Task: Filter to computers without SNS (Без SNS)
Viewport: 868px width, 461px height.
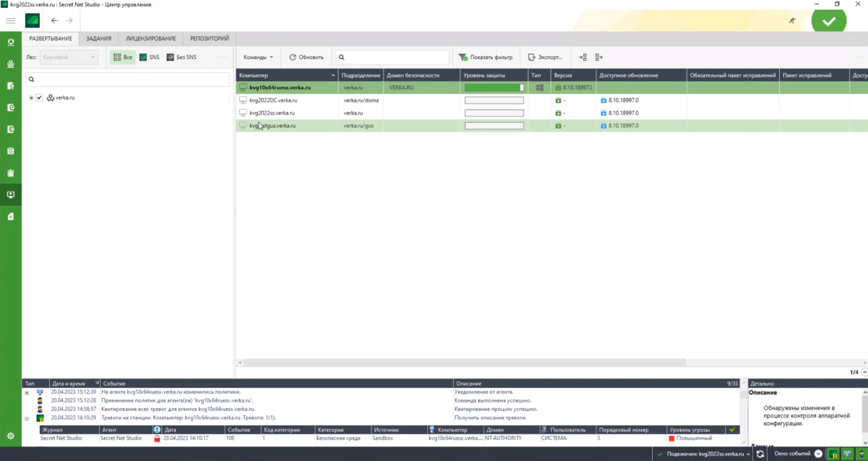Action: click(182, 57)
